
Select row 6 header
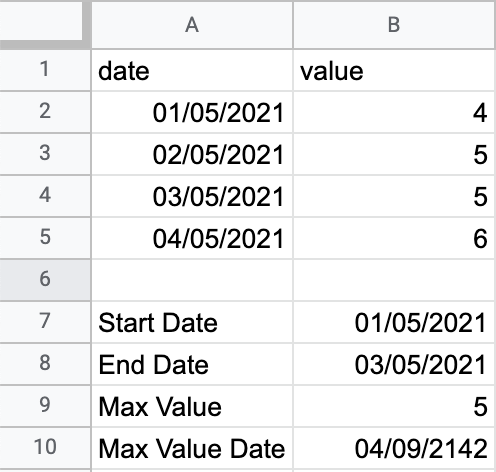tap(45, 279)
